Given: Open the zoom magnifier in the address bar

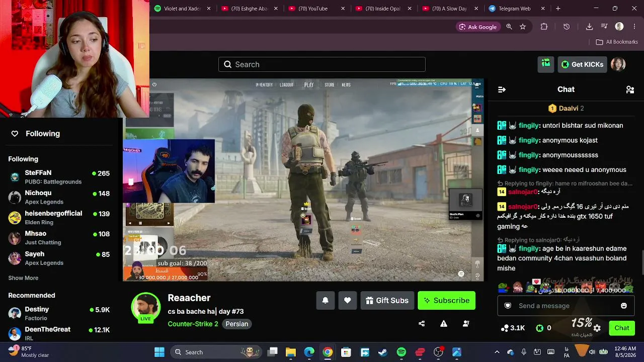Looking at the screenshot, I should (x=509, y=27).
